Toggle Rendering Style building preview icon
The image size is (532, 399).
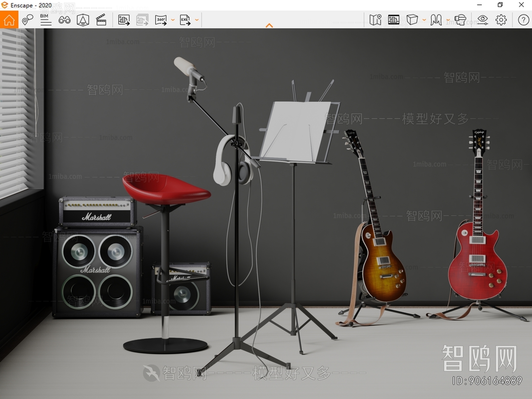[394, 20]
